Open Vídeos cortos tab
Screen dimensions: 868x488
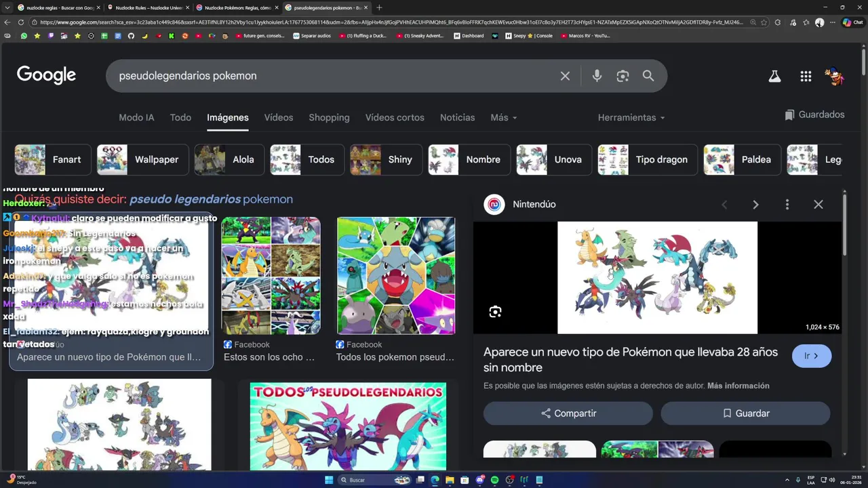coord(395,117)
